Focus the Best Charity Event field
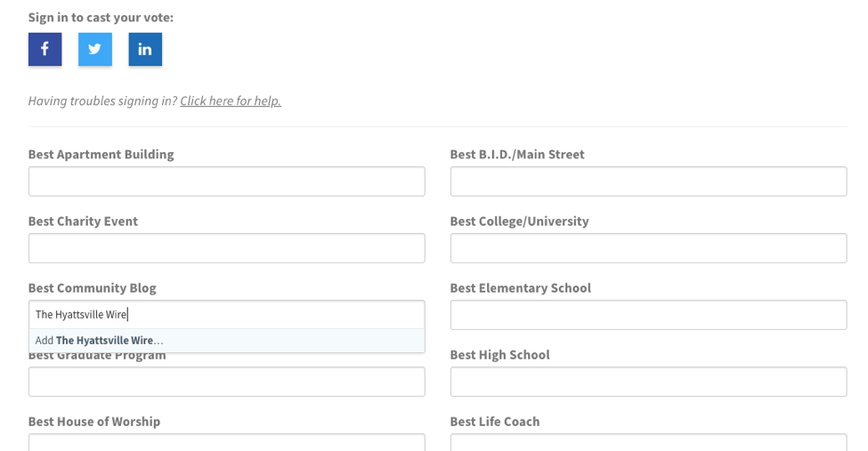 click(227, 248)
